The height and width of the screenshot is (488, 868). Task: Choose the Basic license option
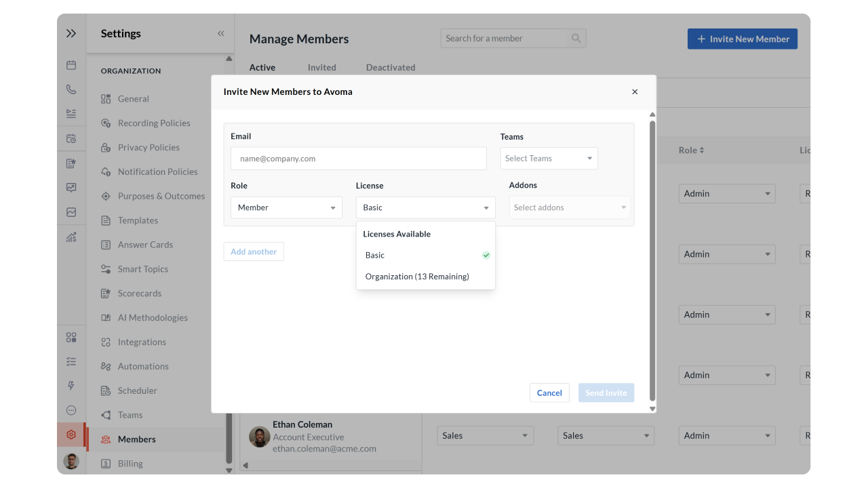[x=426, y=255]
